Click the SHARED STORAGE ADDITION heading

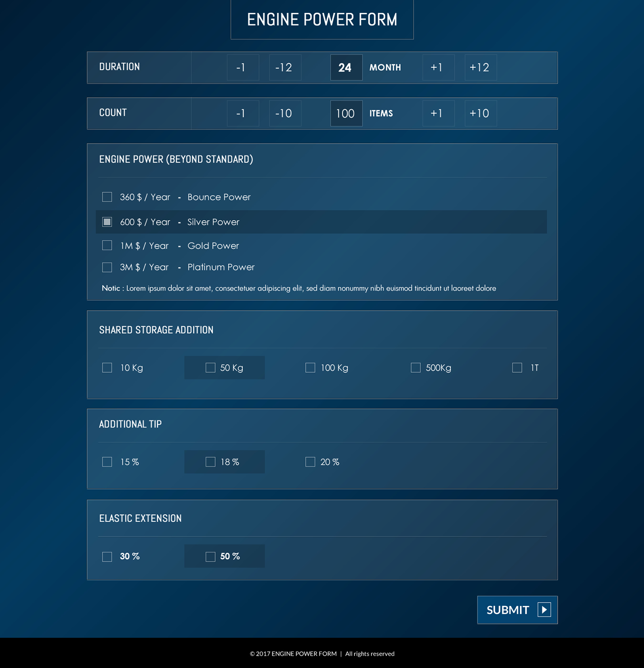(x=156, y=330)
